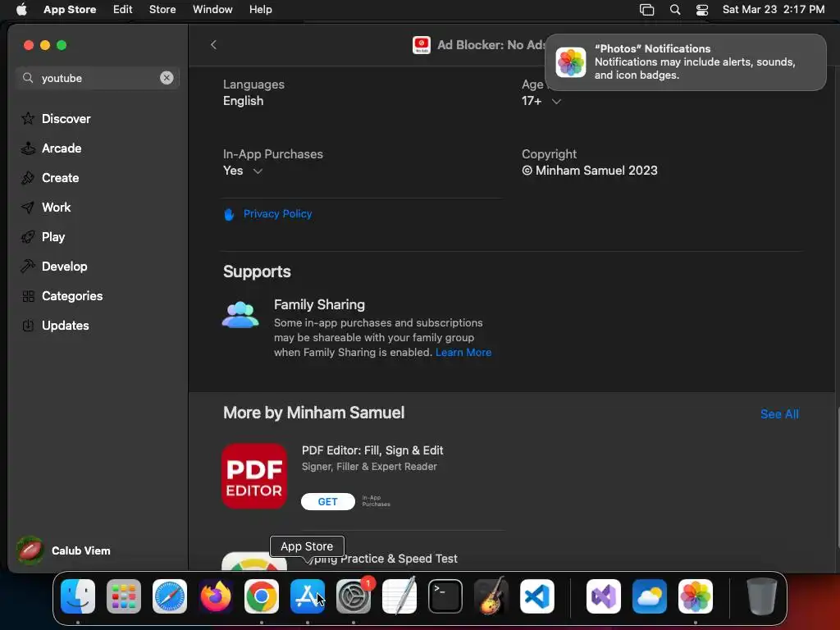Open the Updates section
Screen dimensions: 840x630
(x=65, y=325)
